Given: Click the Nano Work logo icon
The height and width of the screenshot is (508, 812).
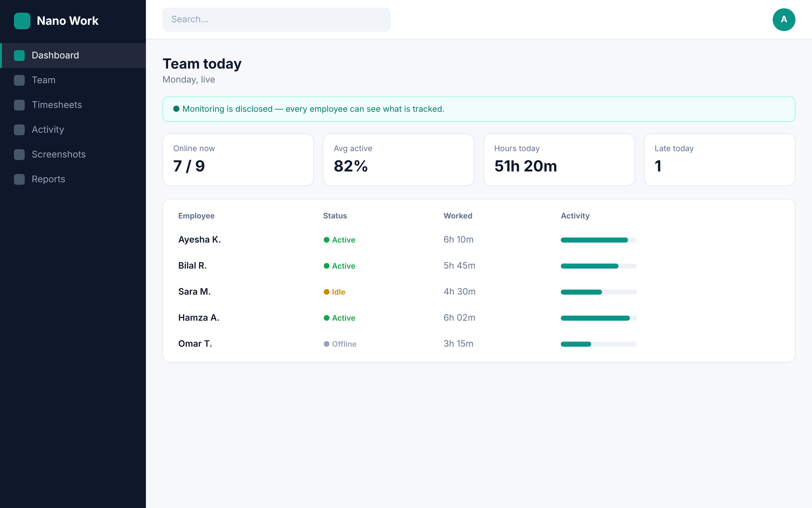Looking at the screenshot, I should tap(22, 21).
